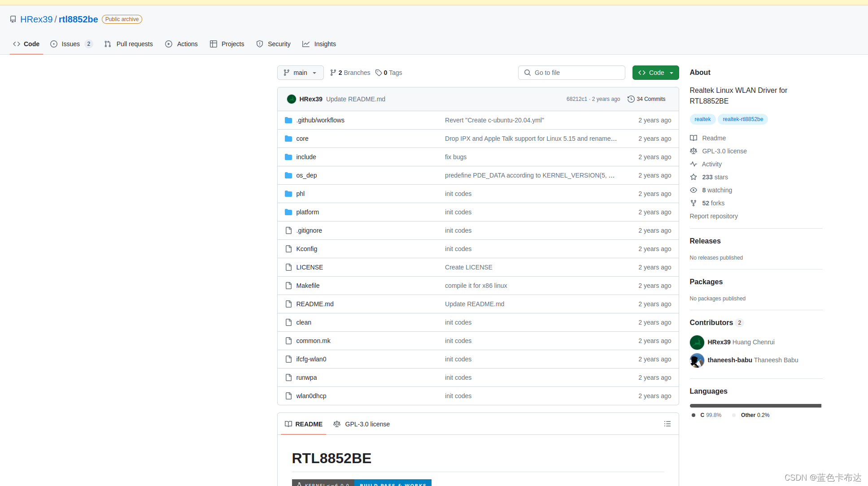Image resolution: width=868 pixels, height=486 pixels.
Task: Select the GPL-3.0 license tab
Action: pyautogui.click(x=362, y=424)
